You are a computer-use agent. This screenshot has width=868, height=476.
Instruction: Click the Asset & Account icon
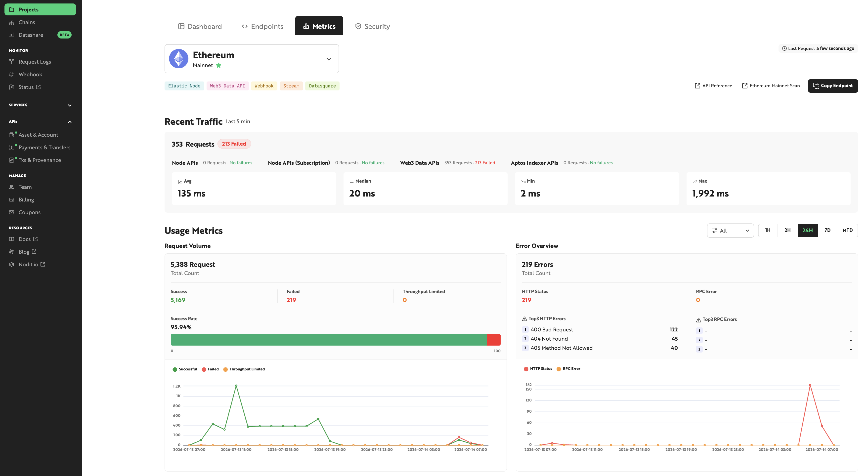tap(11, 135)
